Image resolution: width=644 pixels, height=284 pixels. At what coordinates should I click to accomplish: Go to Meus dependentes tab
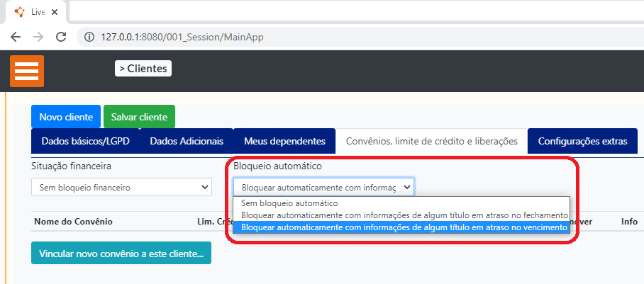point(284,141)
